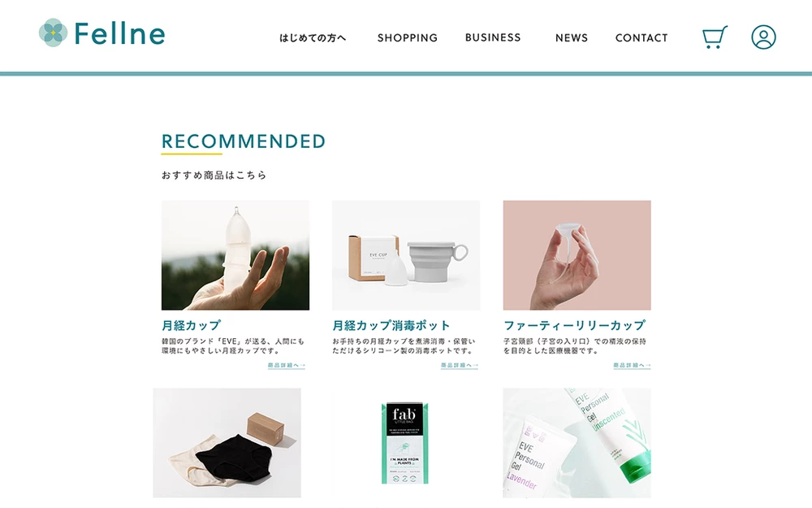
Task: Open the pink background cup product image
Action: pos(577,255)
